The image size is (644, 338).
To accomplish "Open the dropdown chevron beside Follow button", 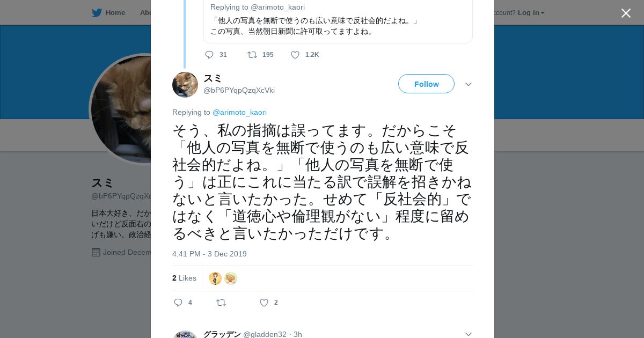I will click(468, 84).
